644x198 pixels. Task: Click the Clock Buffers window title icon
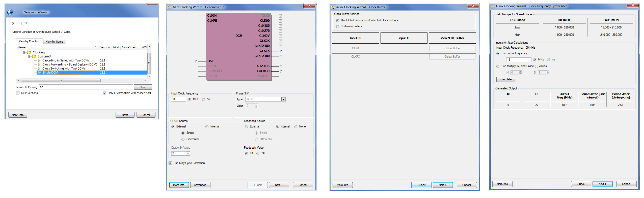pos(333,7)
